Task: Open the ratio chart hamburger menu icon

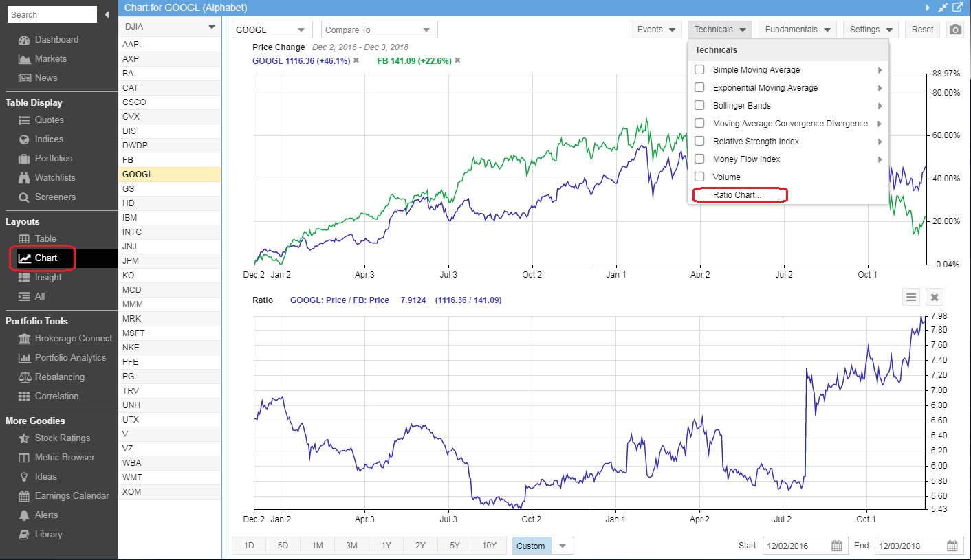Action: [x=911, y=298]
